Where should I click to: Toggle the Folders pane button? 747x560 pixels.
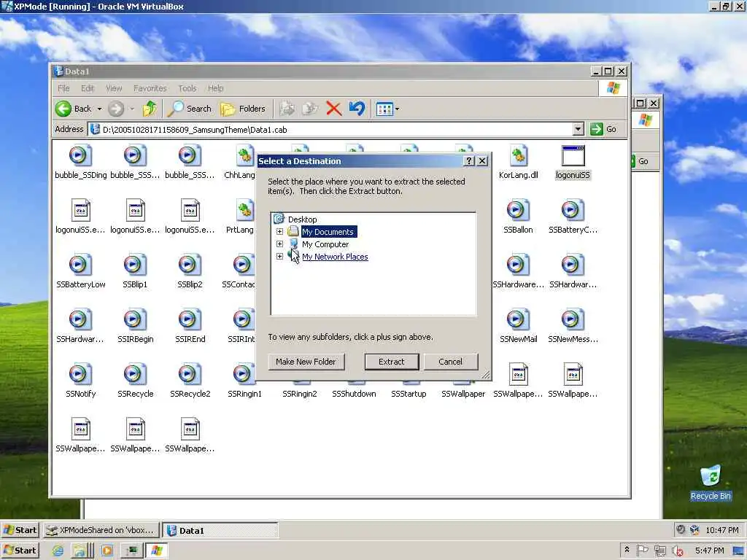coord(243,109)
